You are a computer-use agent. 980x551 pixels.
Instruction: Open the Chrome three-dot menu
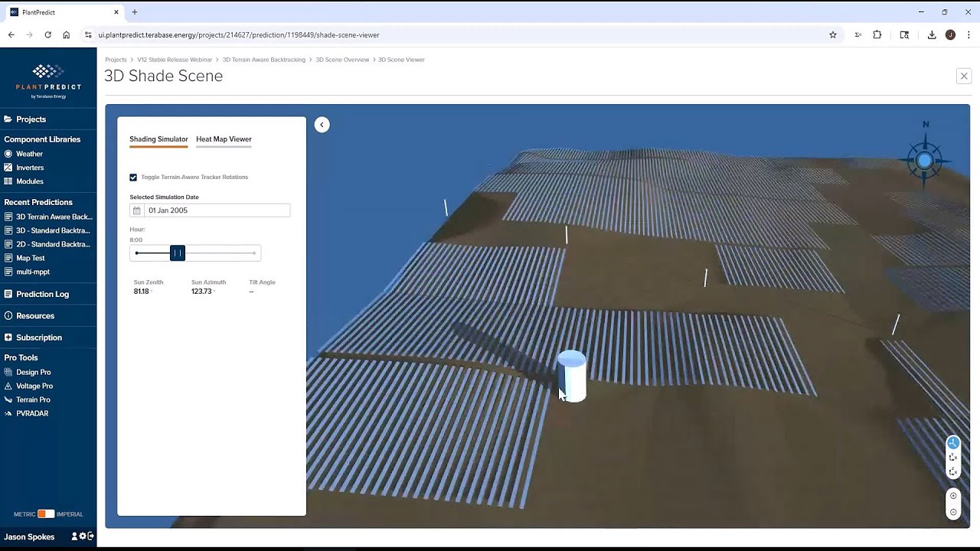pos(969,34)
